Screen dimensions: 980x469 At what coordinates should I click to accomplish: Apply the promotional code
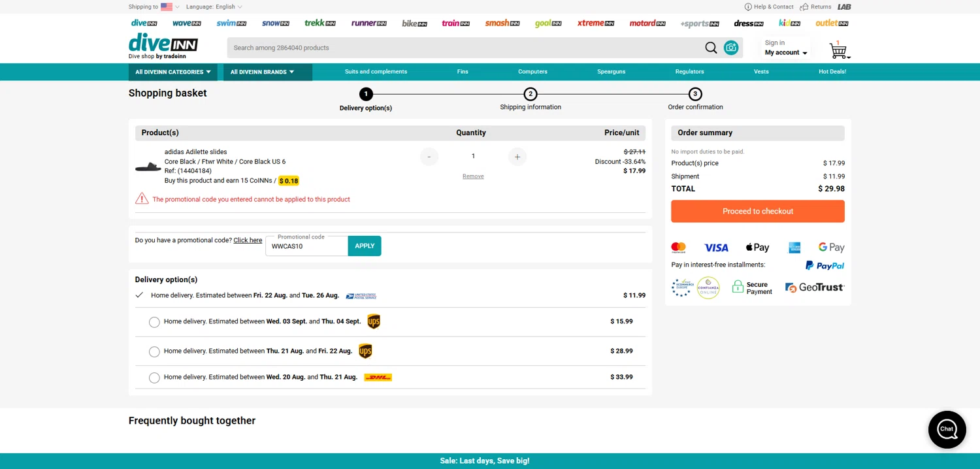[x=365, y=246]
